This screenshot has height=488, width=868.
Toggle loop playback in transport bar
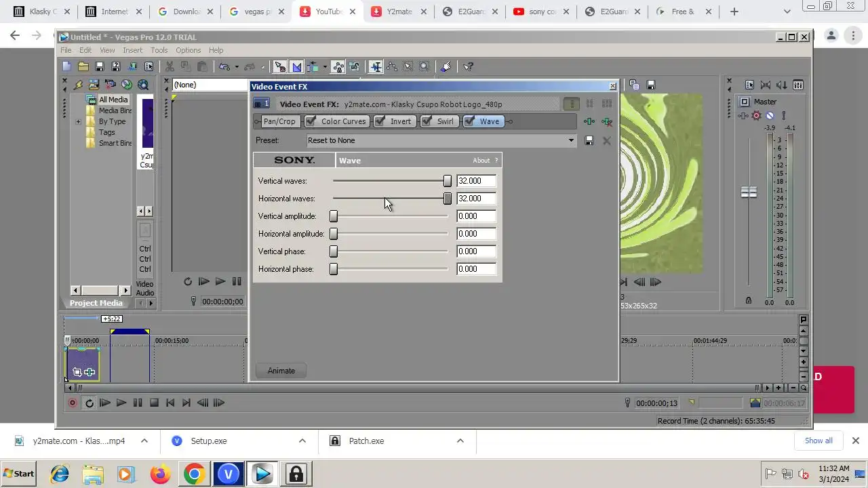89,403
